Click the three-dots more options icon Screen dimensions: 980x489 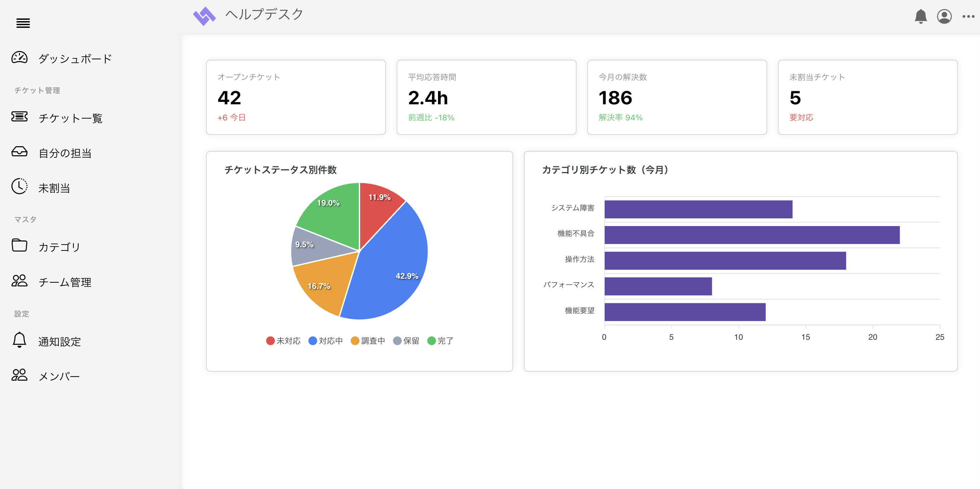point(968,16)
